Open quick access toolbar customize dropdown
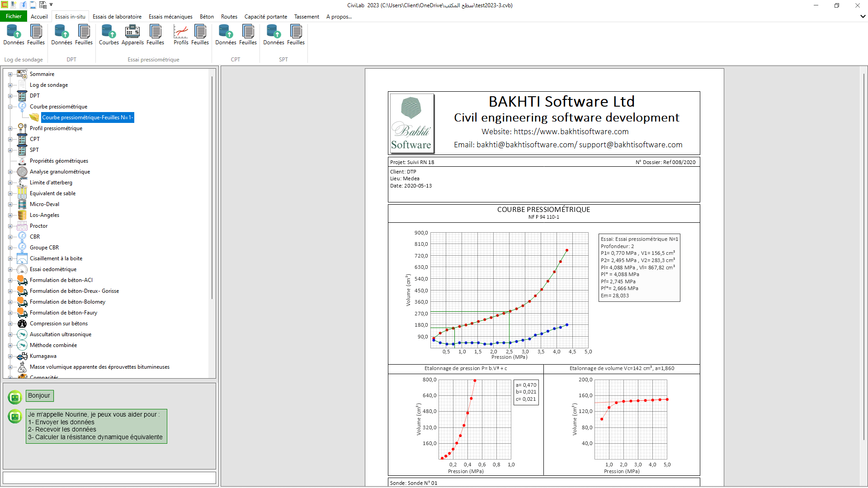 coord(51,5)
